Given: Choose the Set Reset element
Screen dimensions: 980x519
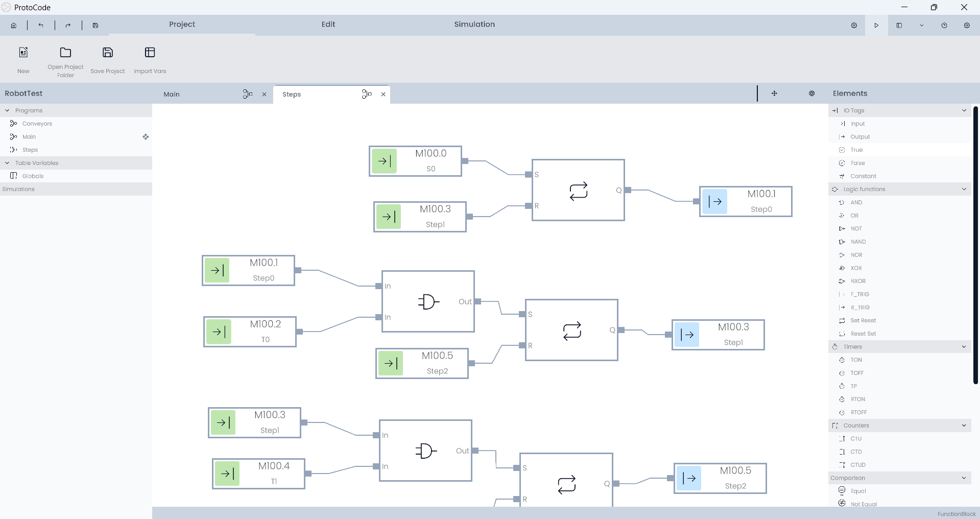Looking at the screenshot, I should point(900,321).
